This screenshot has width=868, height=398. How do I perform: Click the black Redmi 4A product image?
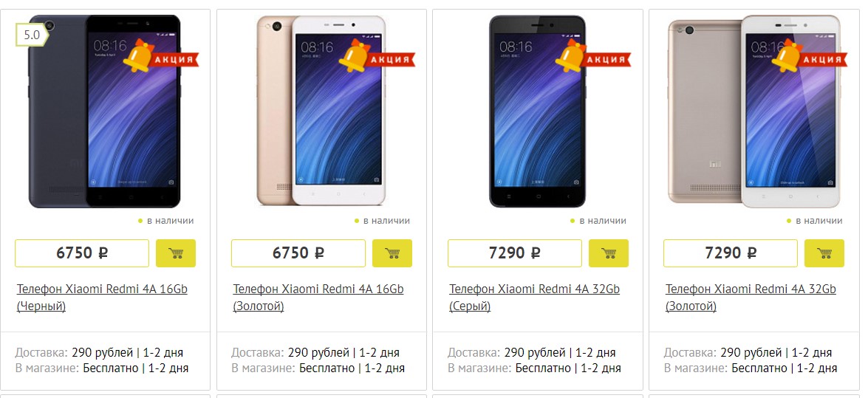tap(105, 111)
